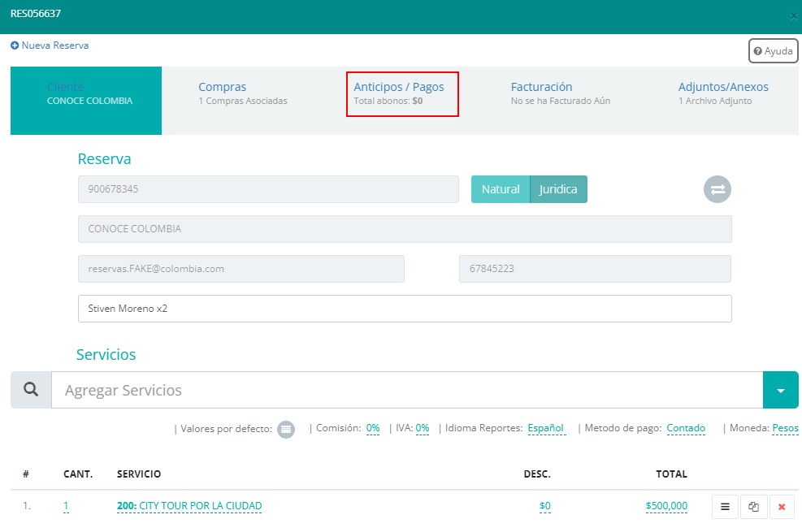Expand the Agregar Servicios dropdown arrow
This screenshot has height=532, width=802.
[781, 390]
